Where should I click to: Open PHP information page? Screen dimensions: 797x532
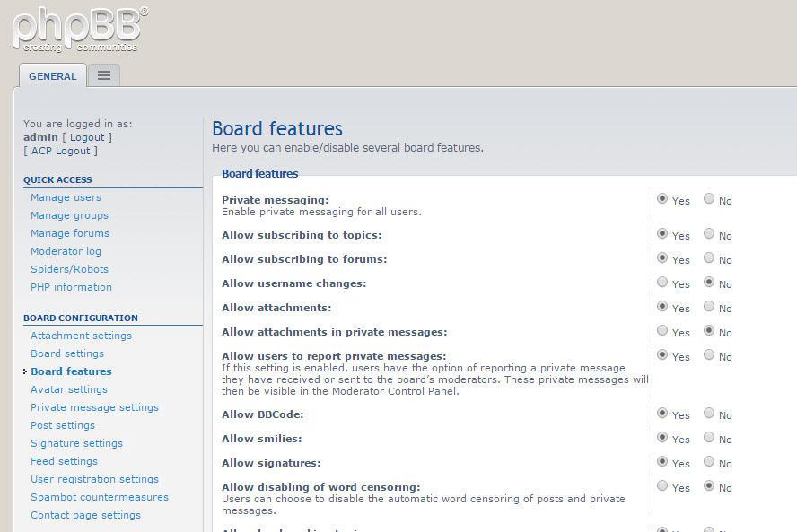click(71, 287)
